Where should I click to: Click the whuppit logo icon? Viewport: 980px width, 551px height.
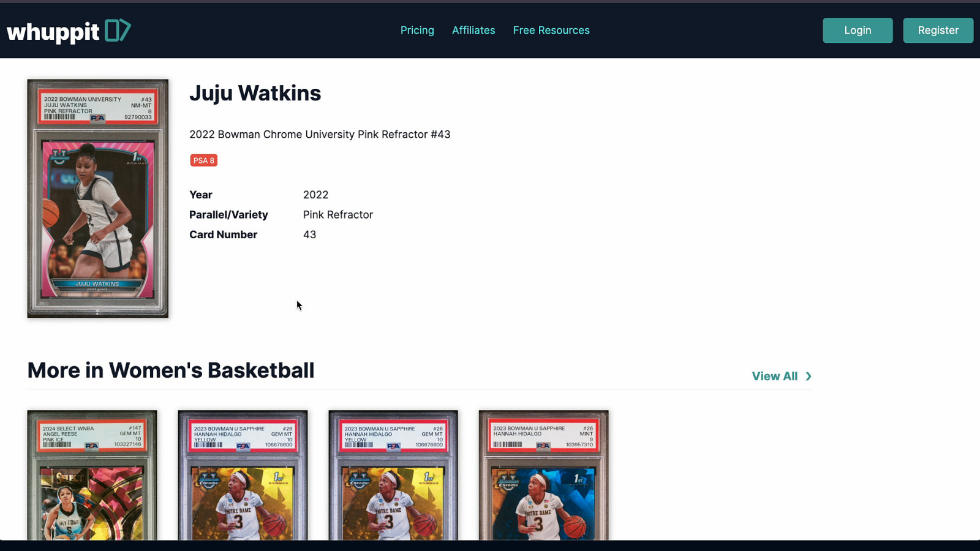(118, 30)
